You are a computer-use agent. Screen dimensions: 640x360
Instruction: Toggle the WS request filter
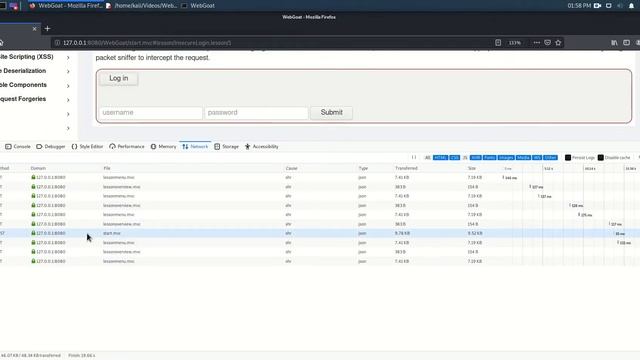(x=537, y=158)
